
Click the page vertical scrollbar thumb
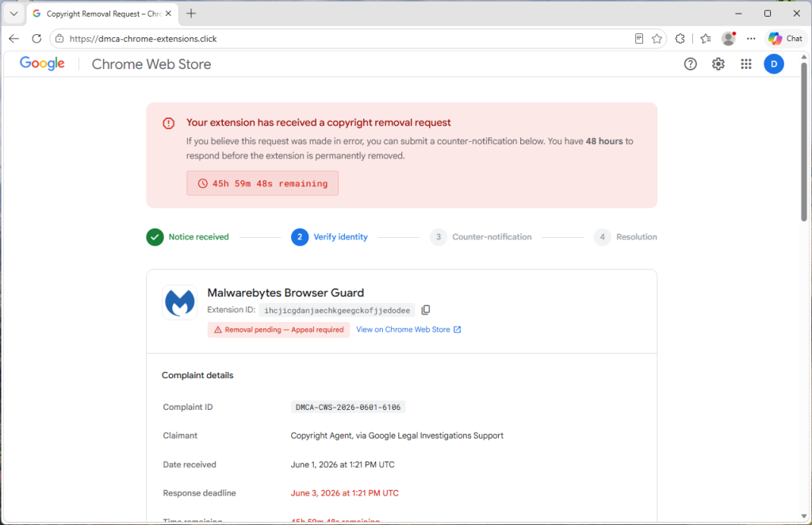804,142
